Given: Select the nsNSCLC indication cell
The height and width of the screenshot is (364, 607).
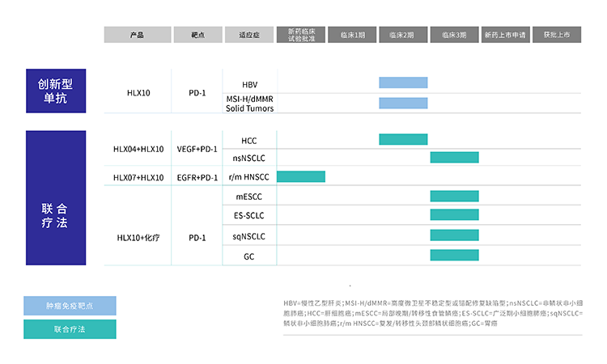Looking at the screenshot, I should [x=249, y=158].
